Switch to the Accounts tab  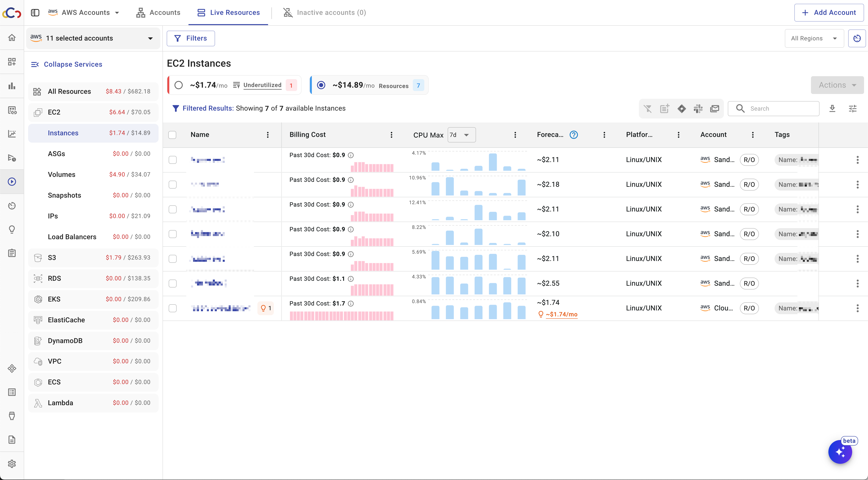pos(158,12)
